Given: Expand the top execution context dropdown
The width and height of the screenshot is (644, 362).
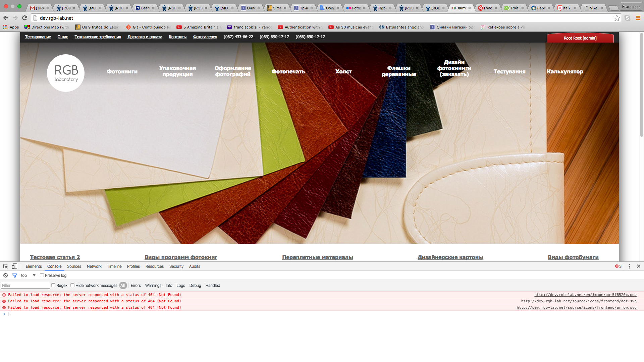Looking at the screenshot, I should point(34,275).
